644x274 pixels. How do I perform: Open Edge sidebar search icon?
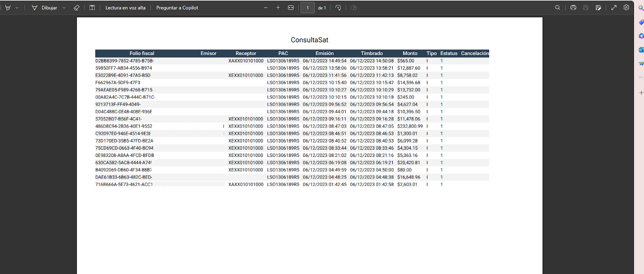[x=641, y=8]
